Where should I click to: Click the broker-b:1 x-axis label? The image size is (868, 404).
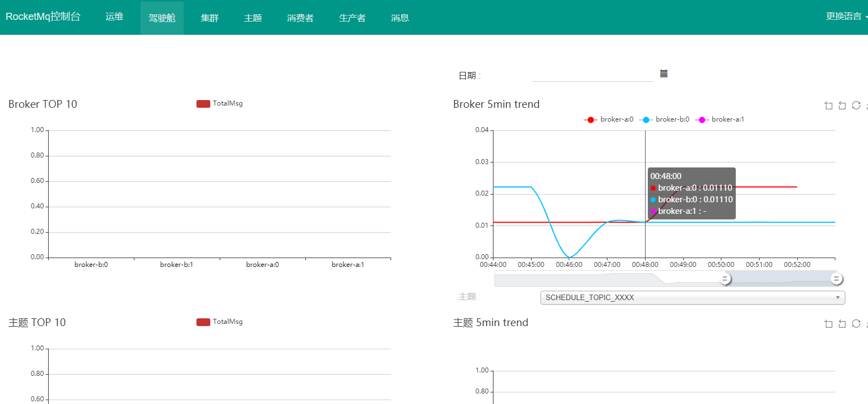click(x=176, y=265)
